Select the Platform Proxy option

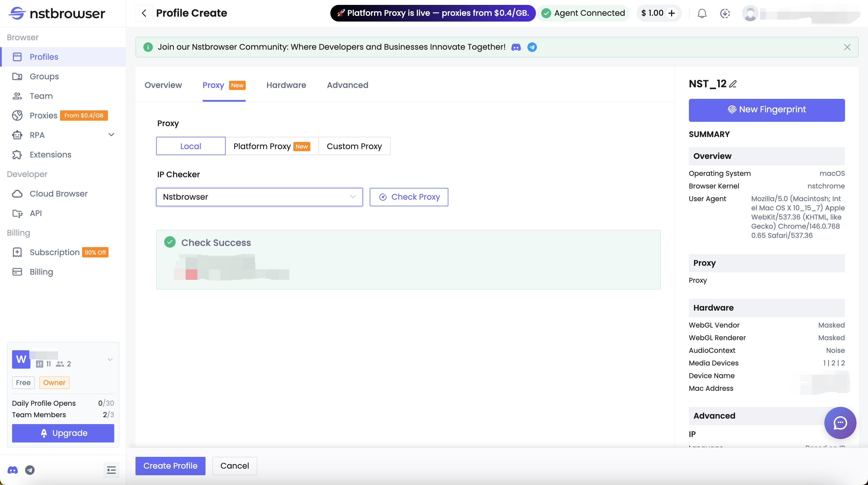coord(272,146)
